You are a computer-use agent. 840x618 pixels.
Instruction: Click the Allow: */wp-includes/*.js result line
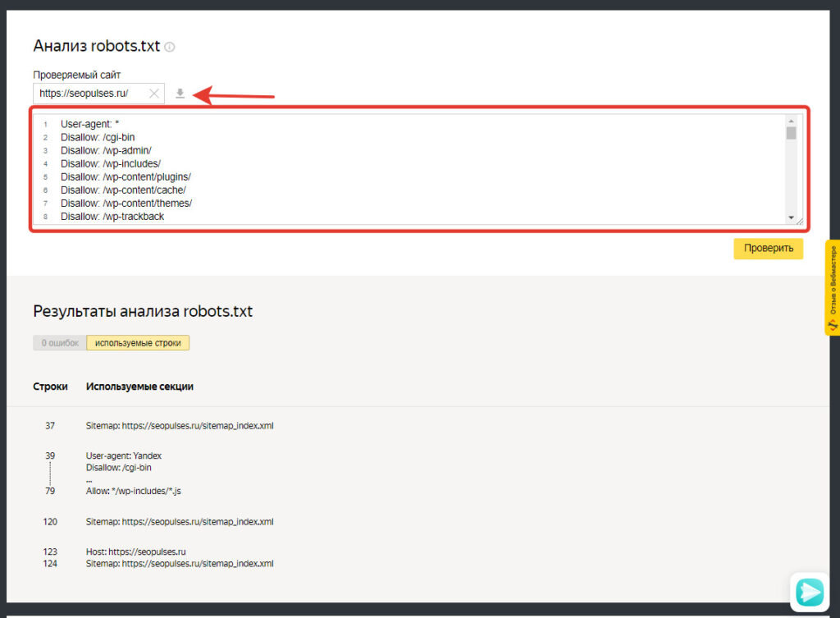tap(134, 491)
